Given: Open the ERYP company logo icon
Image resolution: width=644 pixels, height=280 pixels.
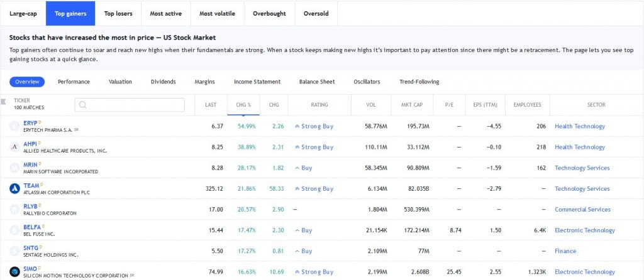Looking at the screenshot, I should (x=15, y=126).
